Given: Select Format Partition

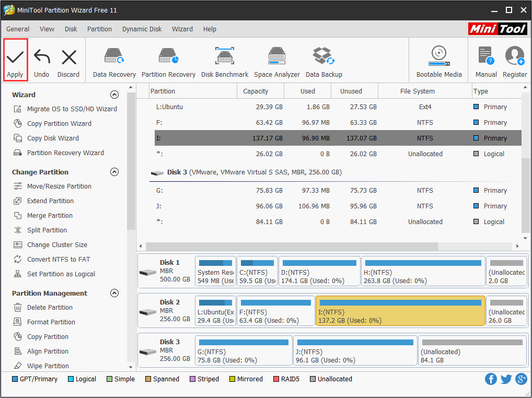Looking at the screenshot, I should pos(44,322).
